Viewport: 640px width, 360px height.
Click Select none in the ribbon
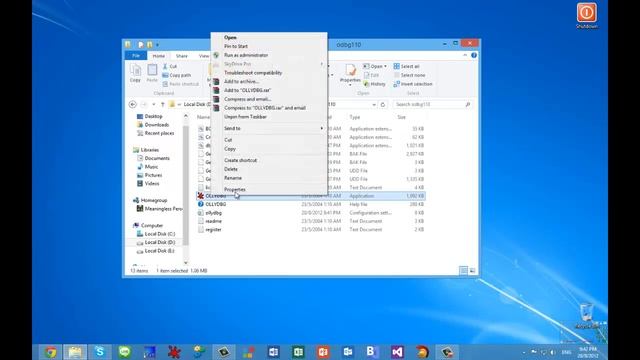coord(409,75)
